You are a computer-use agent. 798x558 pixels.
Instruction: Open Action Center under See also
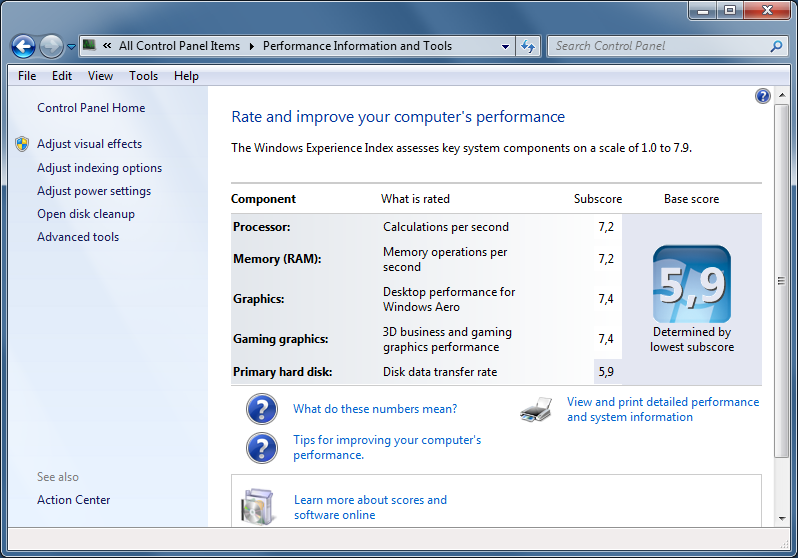click(x=74, y=500)
